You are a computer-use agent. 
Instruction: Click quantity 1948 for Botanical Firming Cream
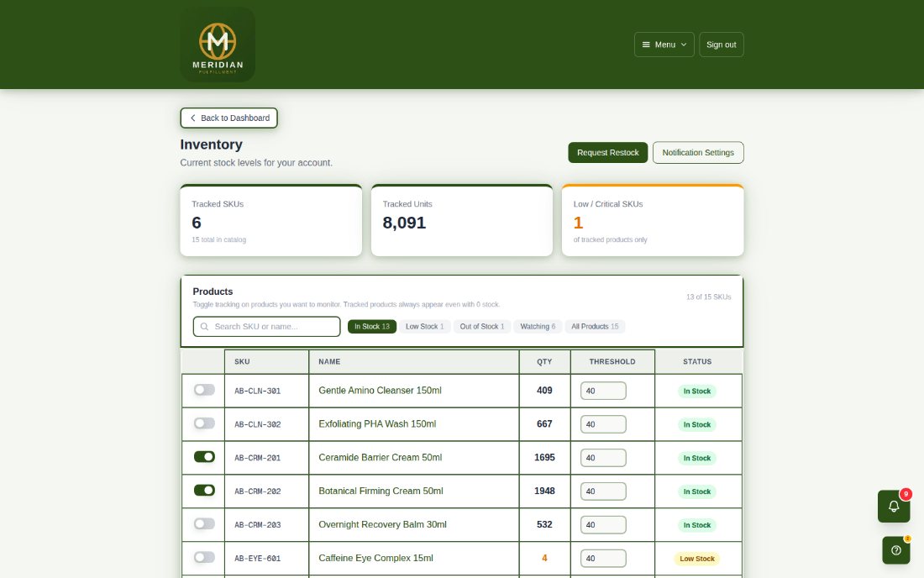[544, 491]
